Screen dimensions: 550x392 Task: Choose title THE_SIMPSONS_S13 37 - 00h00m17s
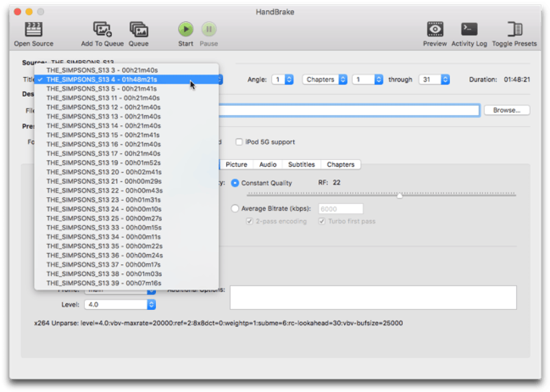click(126, 265)
